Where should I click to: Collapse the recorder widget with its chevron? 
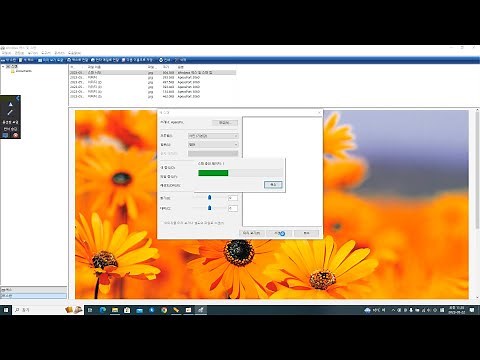click(18, 98)
